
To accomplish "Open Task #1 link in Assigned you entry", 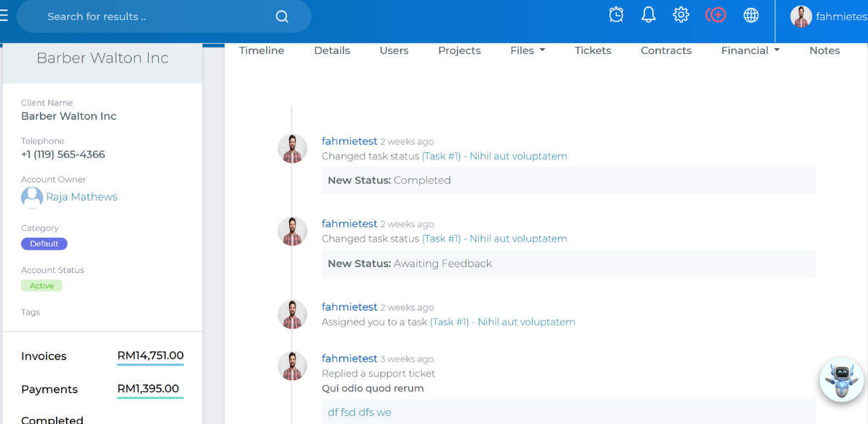I will (x=503, y=322).
